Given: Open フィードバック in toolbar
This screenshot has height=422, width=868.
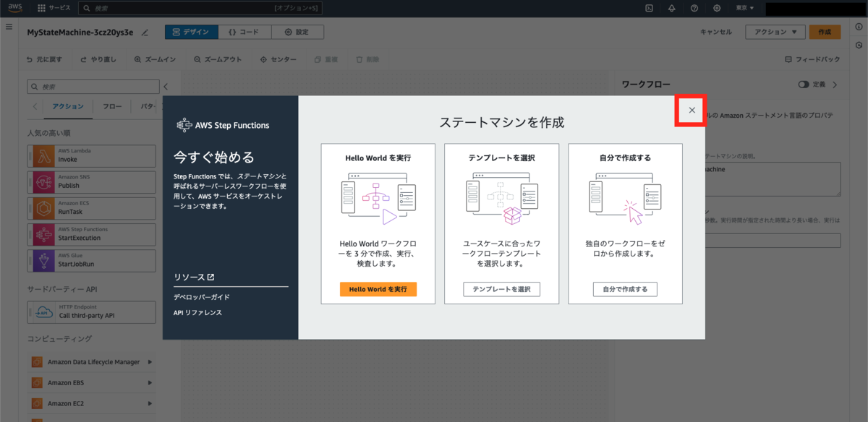Looking at the screenshot, I should tap(812, 59).
